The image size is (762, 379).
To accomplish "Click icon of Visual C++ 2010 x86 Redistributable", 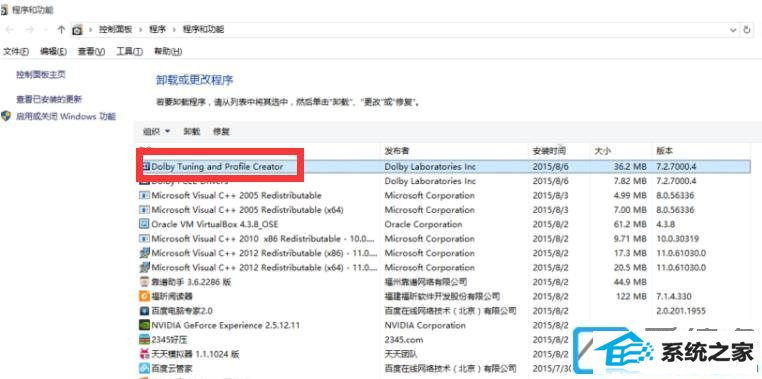I will 144,239.
